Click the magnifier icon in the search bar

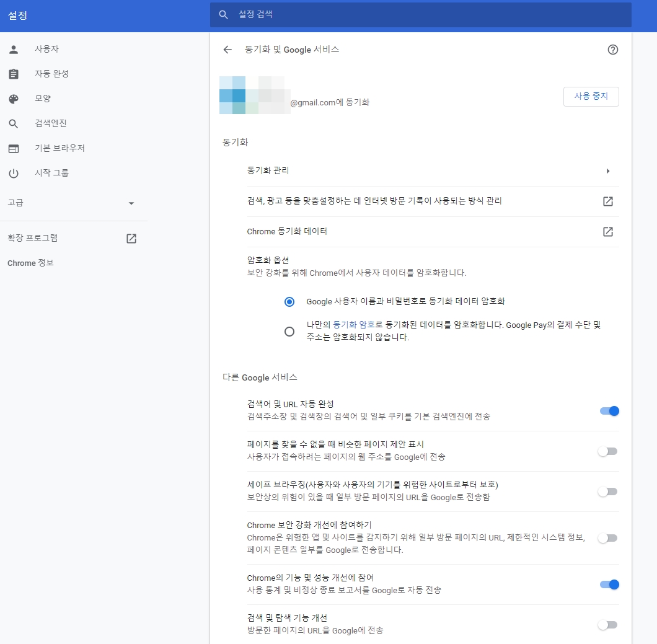point(223,15)
